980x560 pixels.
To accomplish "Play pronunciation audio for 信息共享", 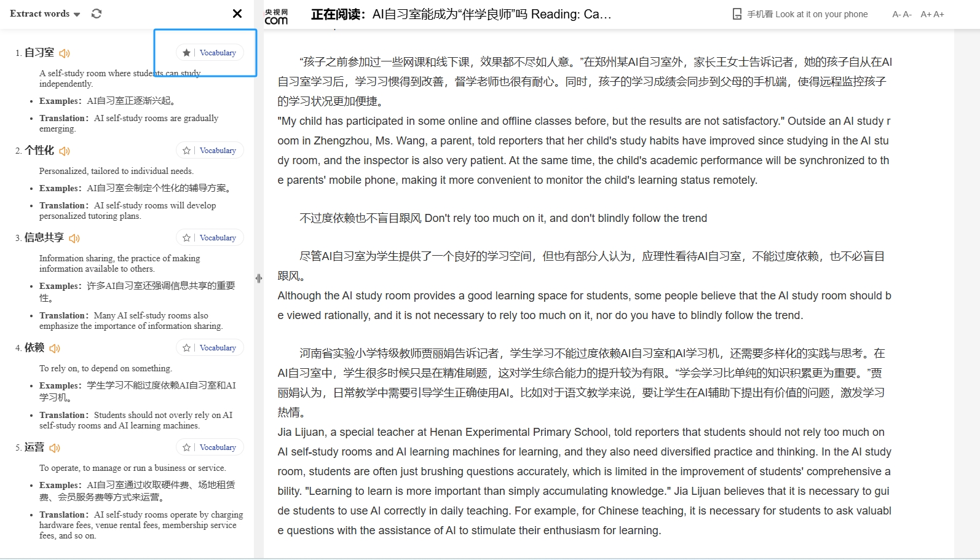I will pyautogui.click(x=74, y=239).
